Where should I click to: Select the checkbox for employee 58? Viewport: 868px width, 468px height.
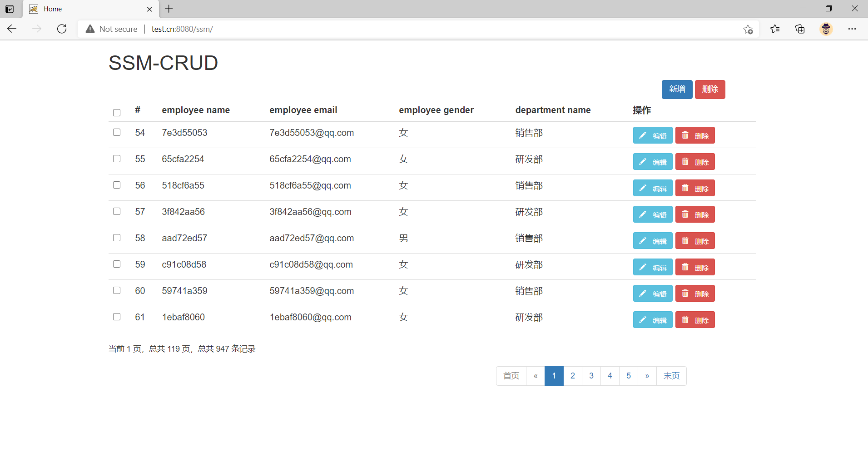117,238
